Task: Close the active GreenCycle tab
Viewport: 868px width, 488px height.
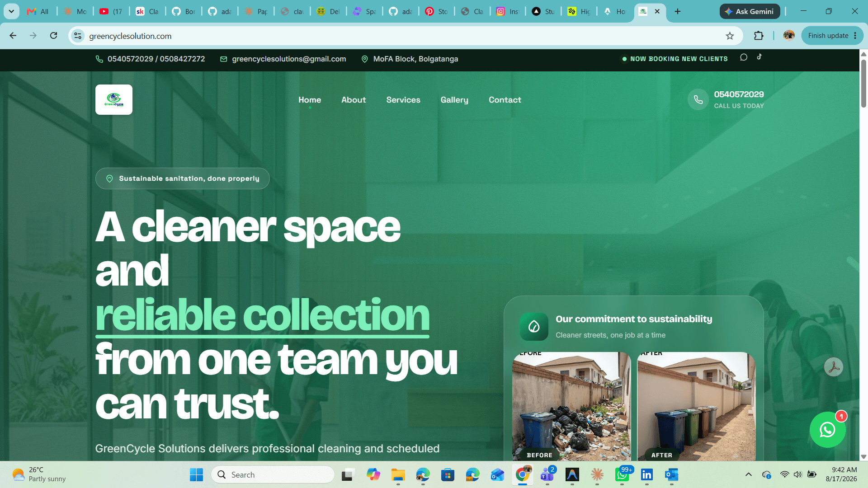Action: pyautogui.click(x=657, y=11)
